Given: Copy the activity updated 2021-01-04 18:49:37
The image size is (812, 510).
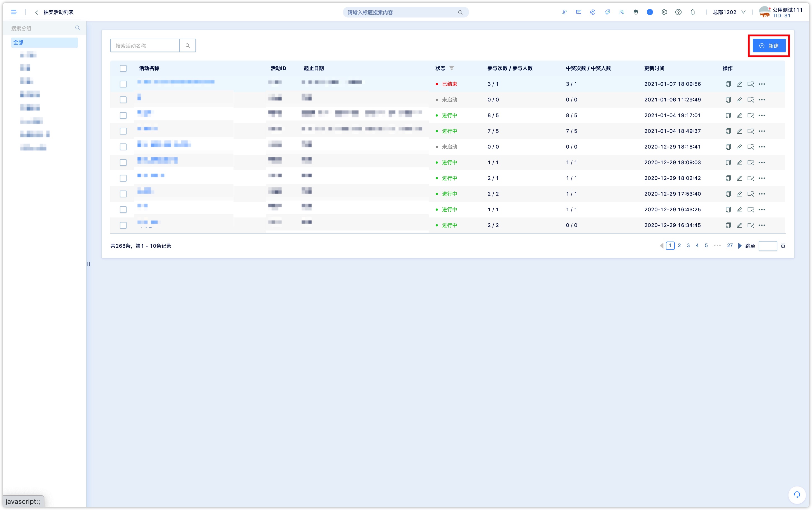Looking at the screenshot, I should pos(728,131).
